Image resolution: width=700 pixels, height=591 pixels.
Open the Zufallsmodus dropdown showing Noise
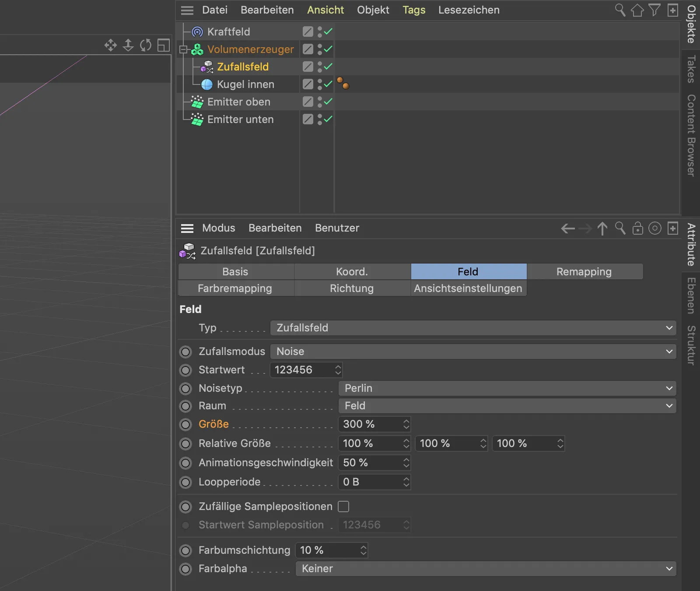pos(473,352)
